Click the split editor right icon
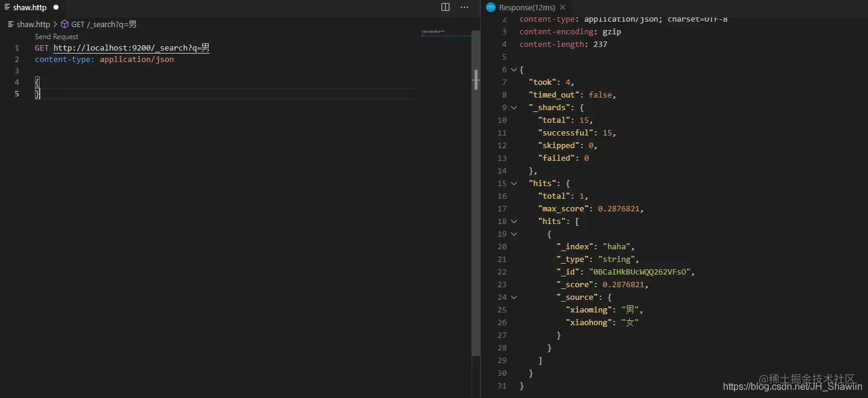Viewport: 868px width, 398px height. (x=446, y=7)
